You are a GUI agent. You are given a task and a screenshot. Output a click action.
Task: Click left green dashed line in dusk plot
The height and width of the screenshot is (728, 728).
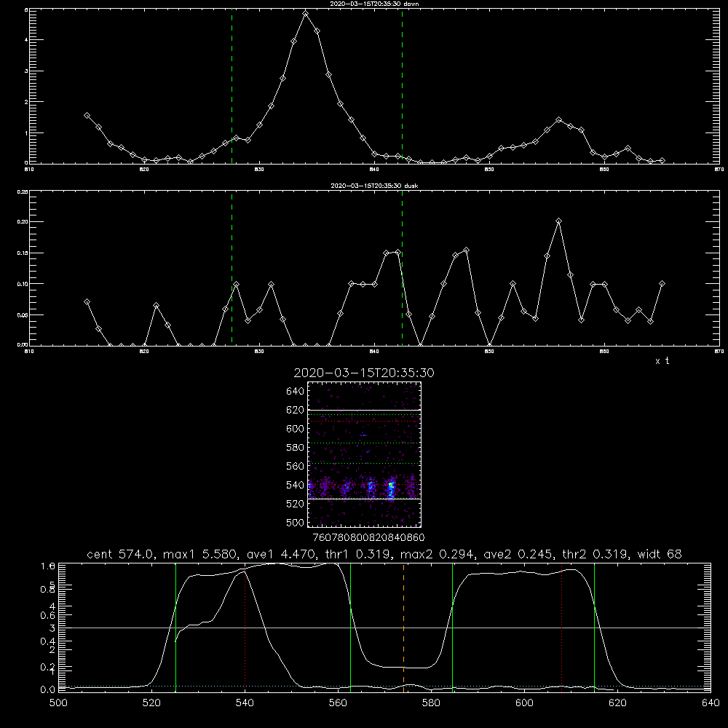(x=232, y=268)
